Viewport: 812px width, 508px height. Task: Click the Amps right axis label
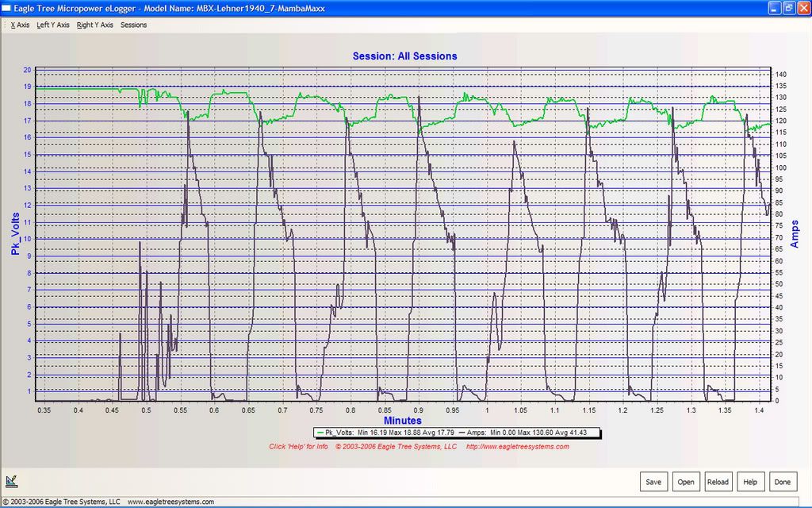click(795, 234)
